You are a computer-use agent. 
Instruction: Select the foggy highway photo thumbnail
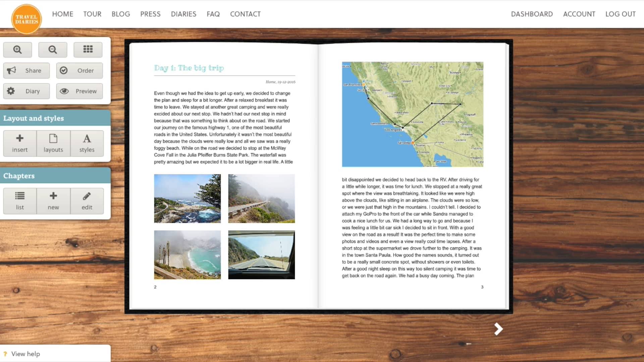tap(261, 198)
